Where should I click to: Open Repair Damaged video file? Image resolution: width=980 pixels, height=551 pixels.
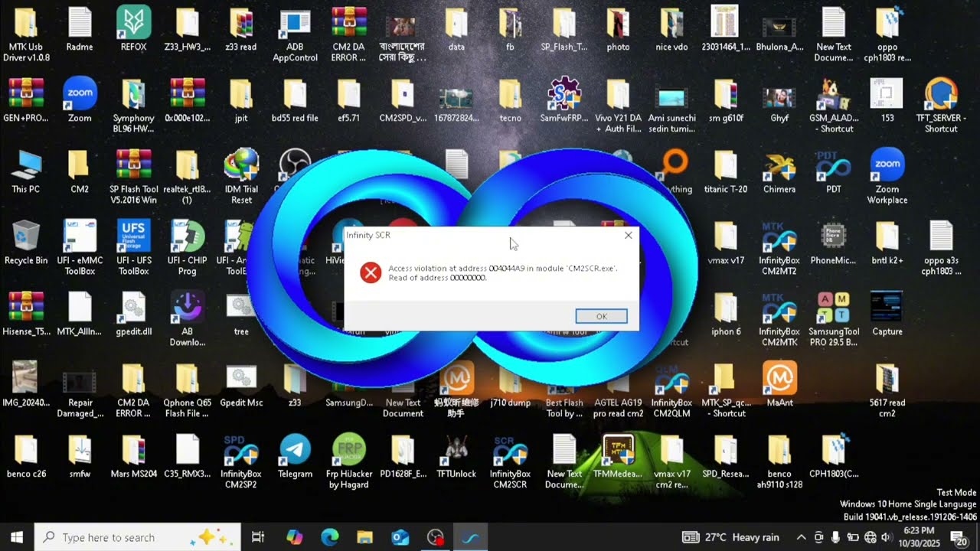pos(80,390)
